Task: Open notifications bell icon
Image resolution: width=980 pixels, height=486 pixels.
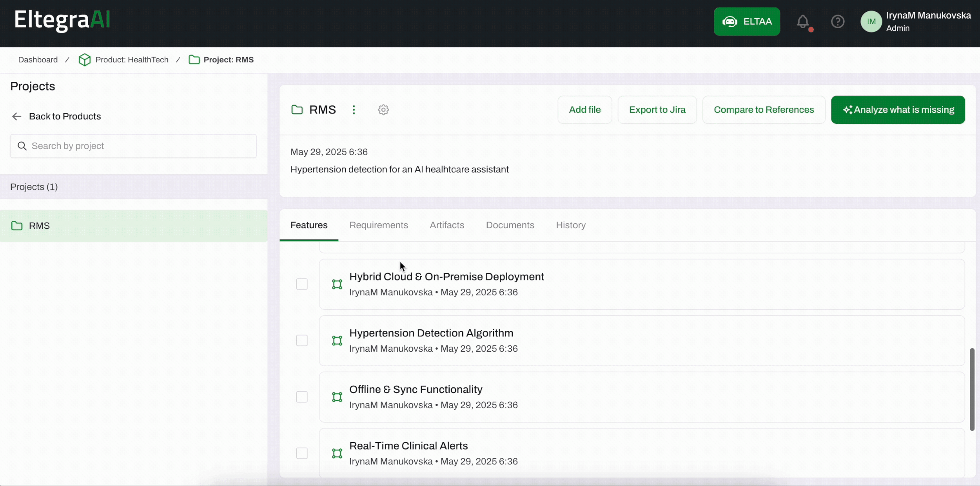Action: tap(803, 22)
